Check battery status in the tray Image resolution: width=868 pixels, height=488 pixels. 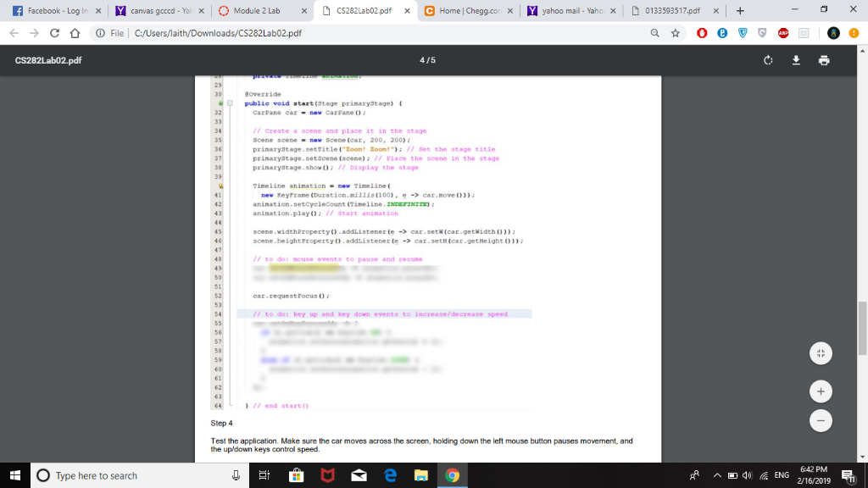732,475
